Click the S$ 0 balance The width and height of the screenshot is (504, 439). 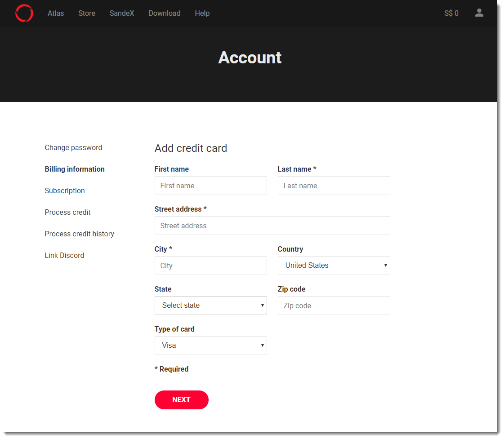pos(451,13)
